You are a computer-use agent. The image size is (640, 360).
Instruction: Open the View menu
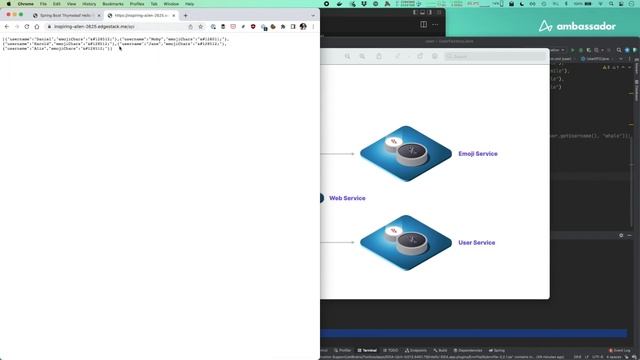pyautogui.click(x=71, y=4)
